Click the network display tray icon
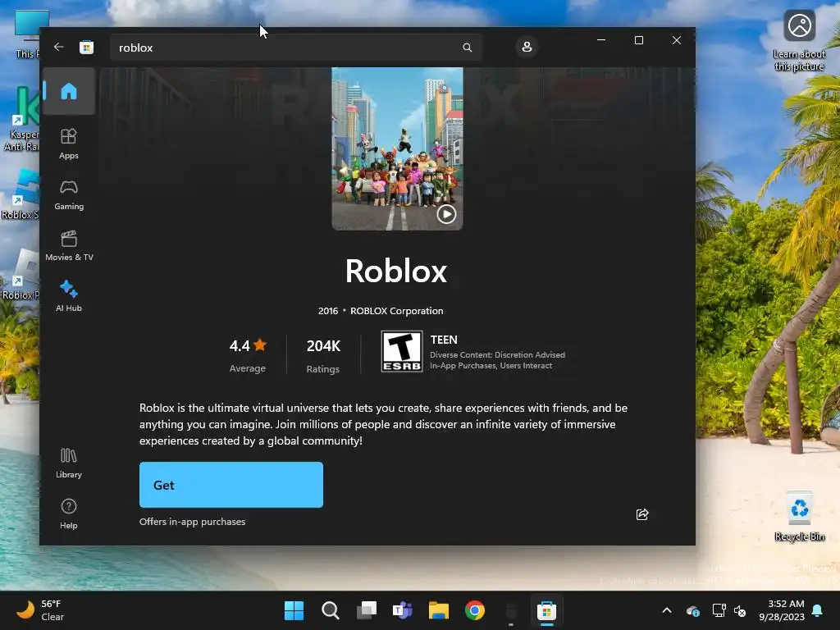 point(719,610)
